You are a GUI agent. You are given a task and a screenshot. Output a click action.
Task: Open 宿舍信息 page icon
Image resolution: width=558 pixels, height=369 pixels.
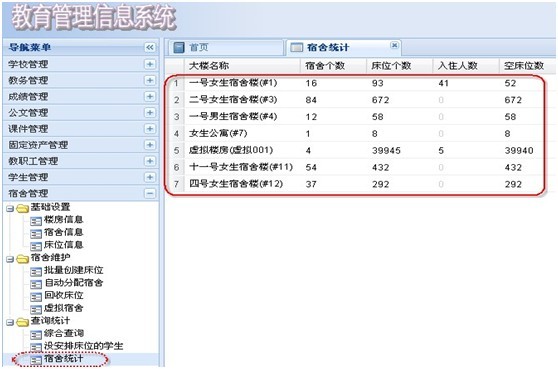tap(36, 233)
